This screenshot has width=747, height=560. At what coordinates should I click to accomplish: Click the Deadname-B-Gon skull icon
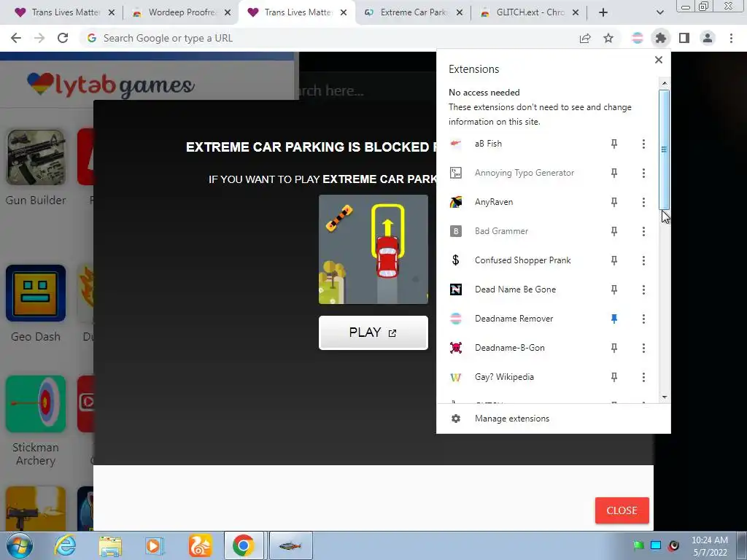[x=456, y=348]
